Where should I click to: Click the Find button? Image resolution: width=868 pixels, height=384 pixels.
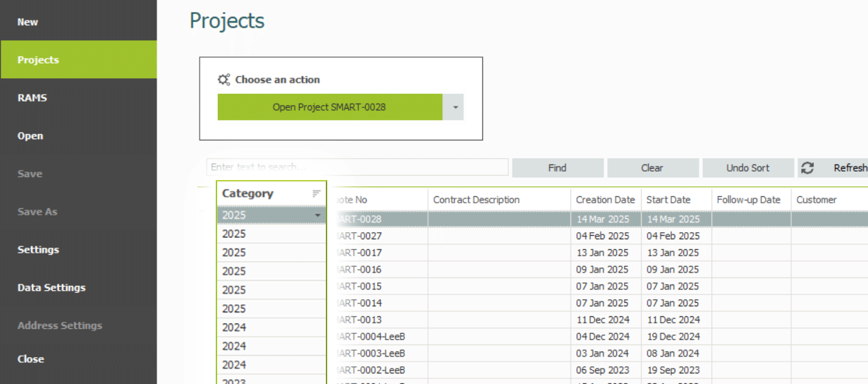[x=557, y=168]
